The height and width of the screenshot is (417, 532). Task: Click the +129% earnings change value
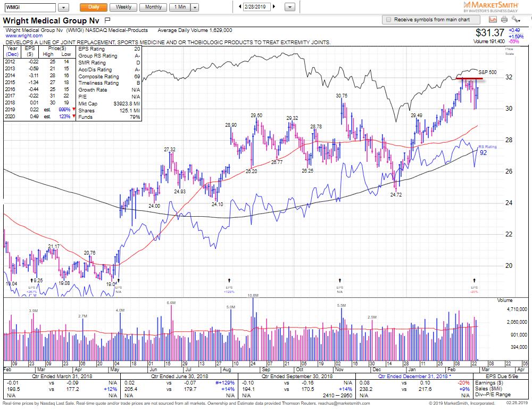[x=226, y=383]
